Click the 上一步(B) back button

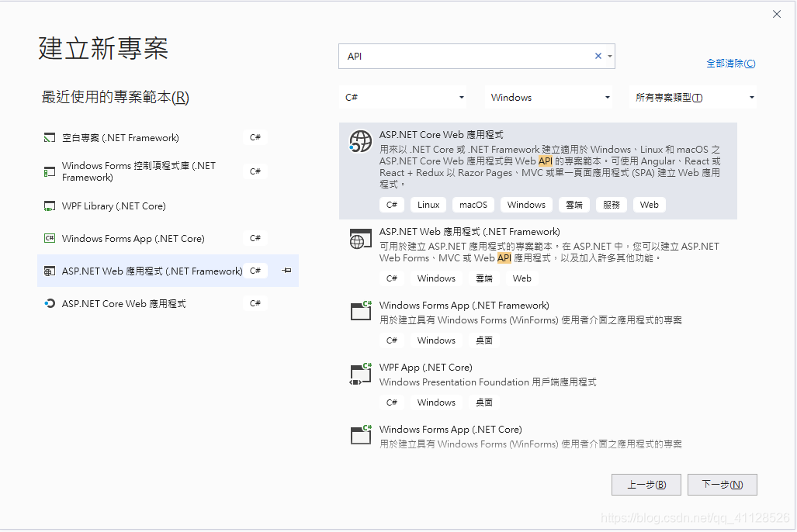(x=646, y=484)
